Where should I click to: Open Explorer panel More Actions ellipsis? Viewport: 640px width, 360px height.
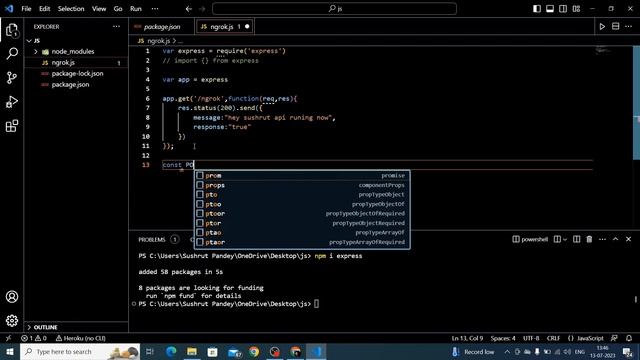[x=117, y=27]
